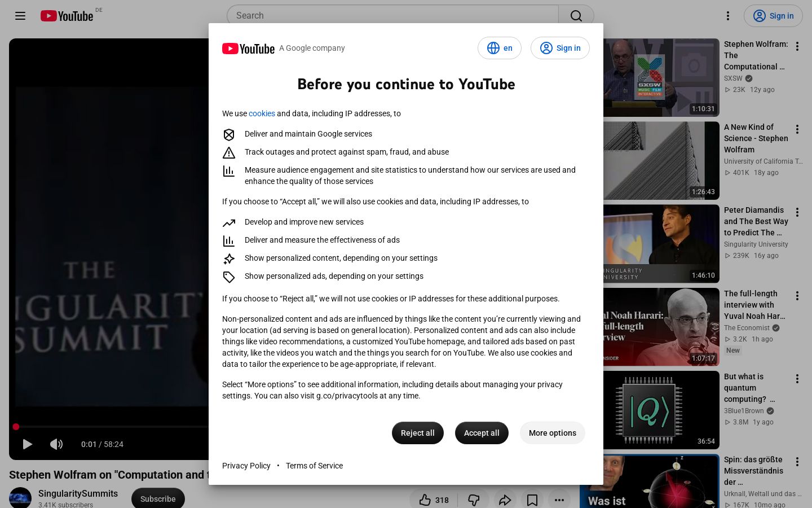Open options for Peter Diamandis video
This screenshot has height=508, width=812.
[797, 212]
